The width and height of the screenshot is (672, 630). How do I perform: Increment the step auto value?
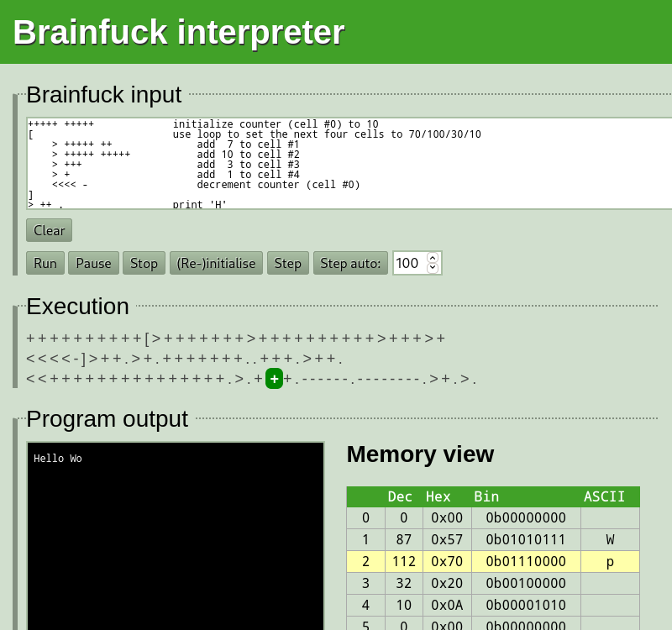pyautogui.click(x=432, y=257)
